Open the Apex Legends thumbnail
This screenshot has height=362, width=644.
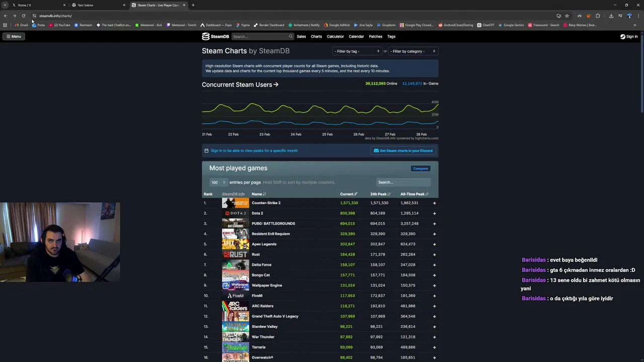point(235,244)
